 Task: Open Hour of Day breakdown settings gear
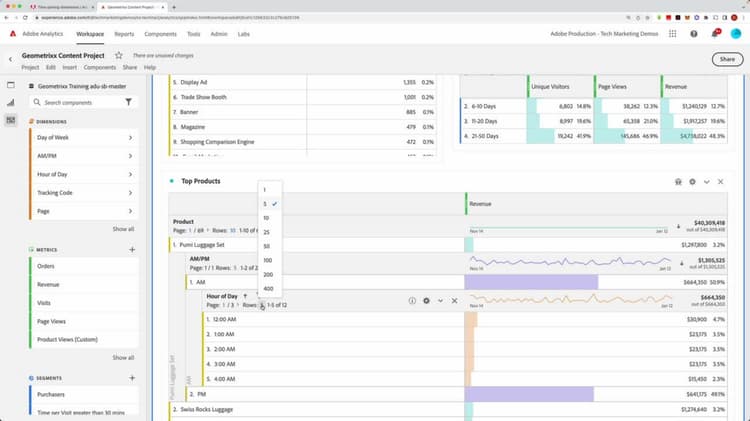[x=426, y=301]
